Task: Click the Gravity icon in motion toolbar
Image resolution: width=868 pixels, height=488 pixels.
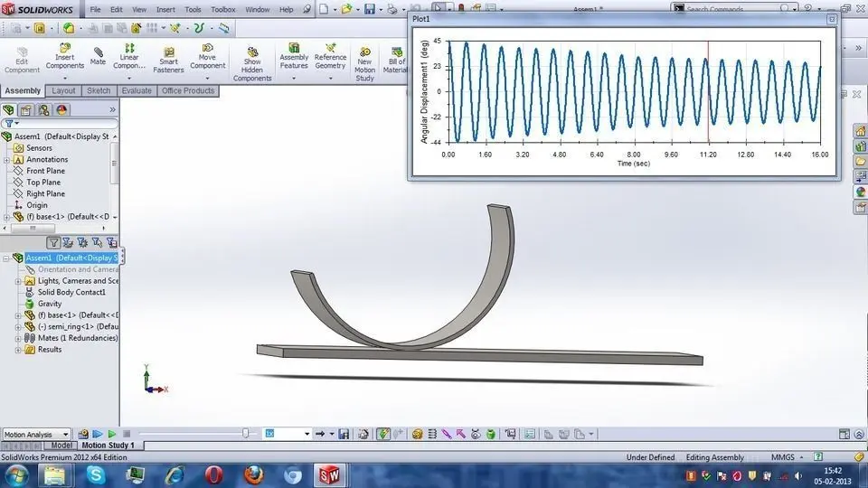Action: 491,435
